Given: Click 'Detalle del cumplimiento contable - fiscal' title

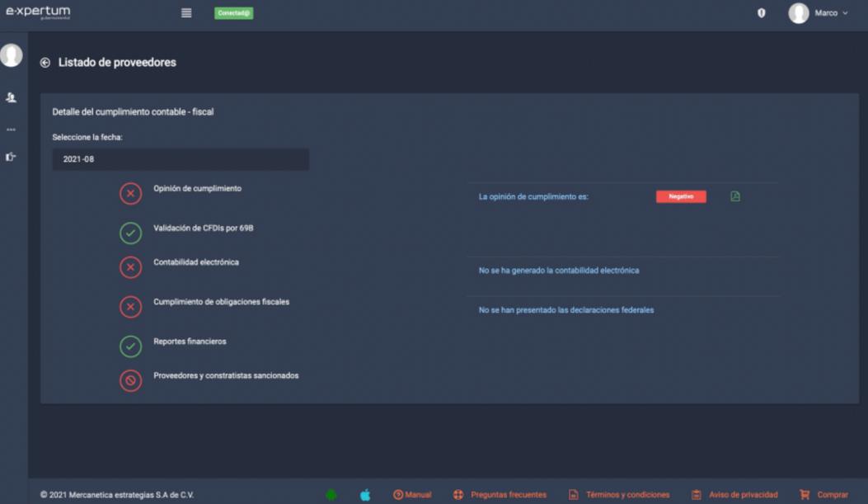Looking at the screenshot, I should pos(133,112).
